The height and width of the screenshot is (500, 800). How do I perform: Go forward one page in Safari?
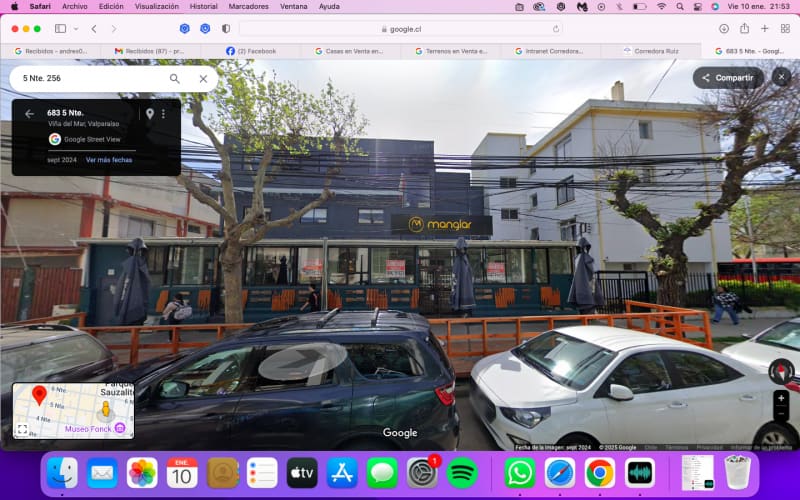click(x=114, y=29)
